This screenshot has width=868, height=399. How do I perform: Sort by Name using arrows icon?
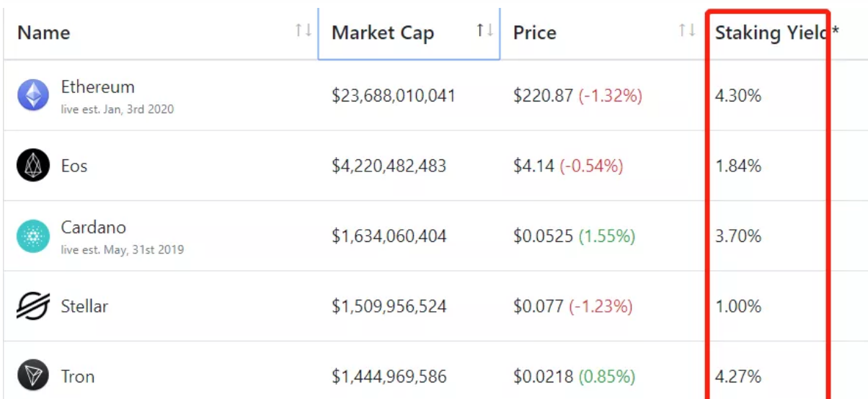coord(304,30)
